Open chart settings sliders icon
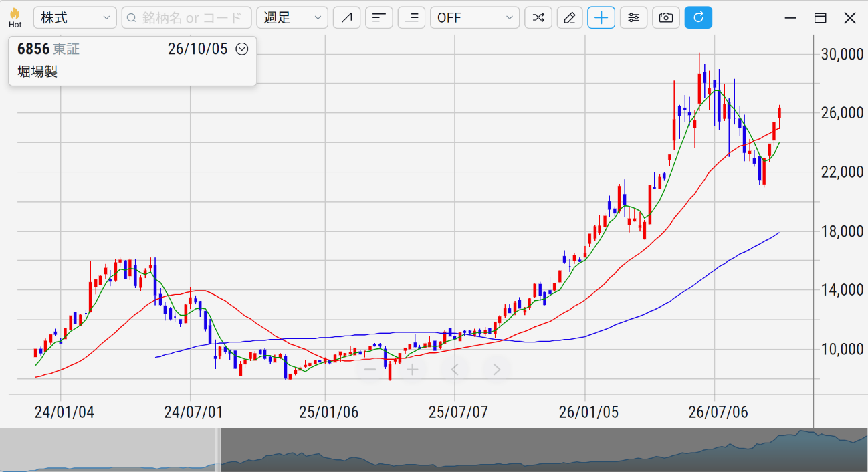 click(633, 18)
